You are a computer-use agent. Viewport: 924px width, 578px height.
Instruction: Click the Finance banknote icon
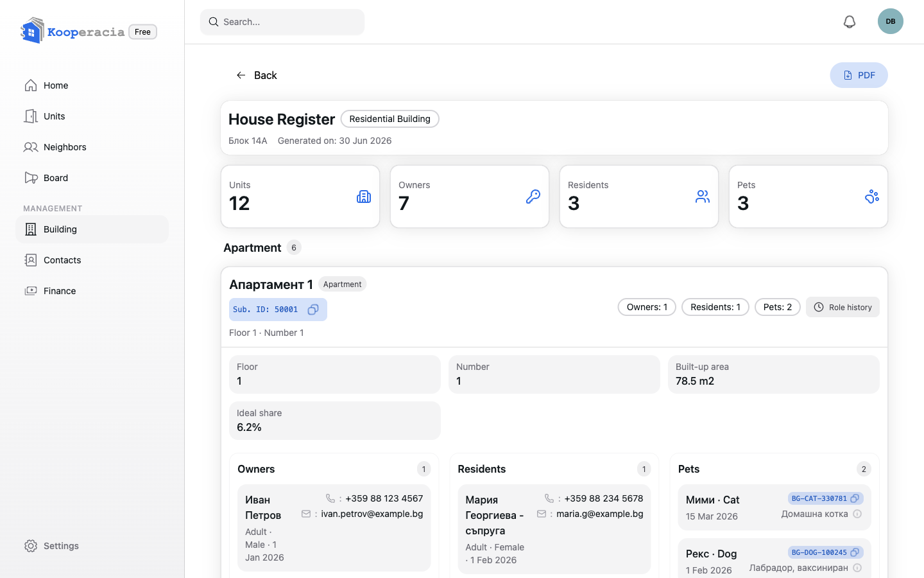coord(31,291)
